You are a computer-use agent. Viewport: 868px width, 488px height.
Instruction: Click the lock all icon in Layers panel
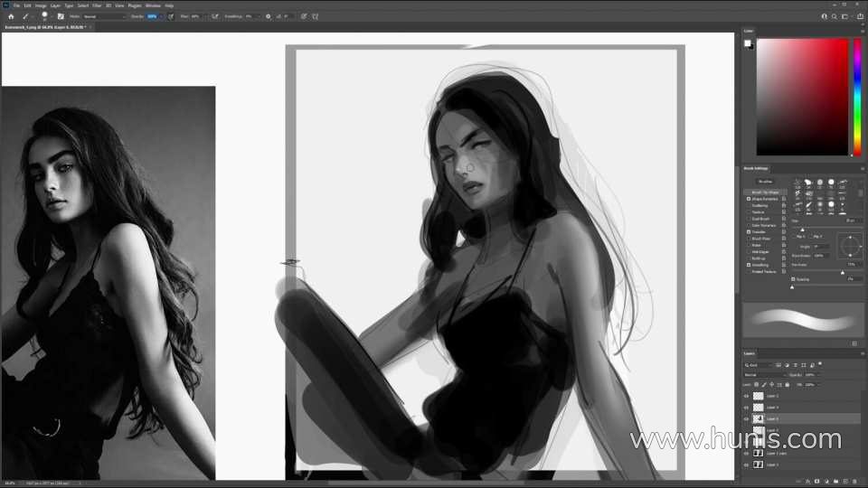[788, 385]
